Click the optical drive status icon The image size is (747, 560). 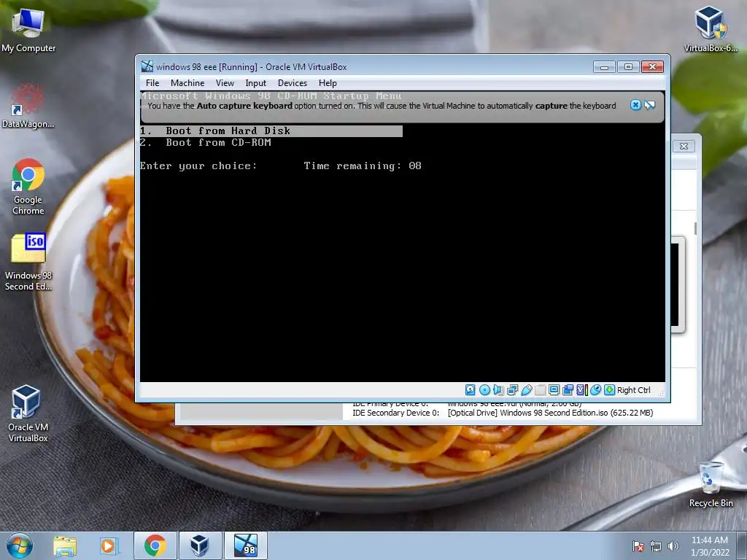(x=484, y=390)
